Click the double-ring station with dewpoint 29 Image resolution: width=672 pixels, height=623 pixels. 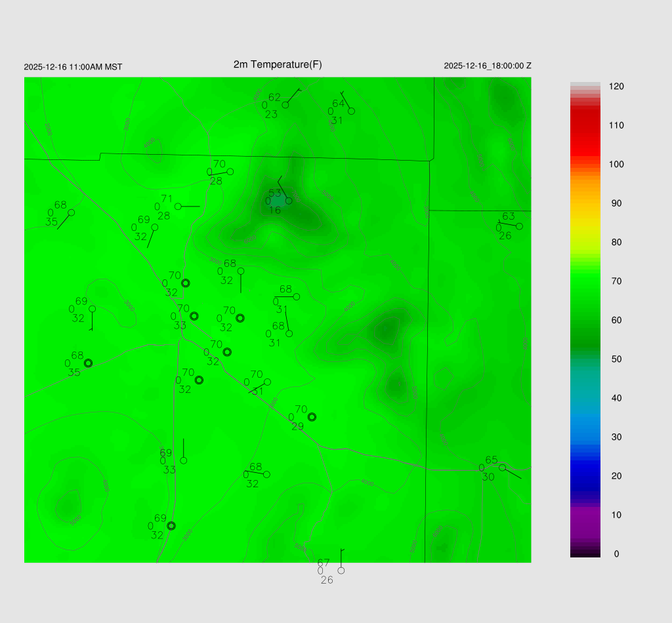point(312,416)
